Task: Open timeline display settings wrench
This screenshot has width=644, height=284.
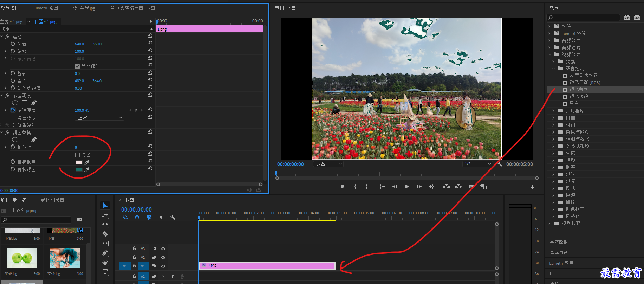Action: 173,217
